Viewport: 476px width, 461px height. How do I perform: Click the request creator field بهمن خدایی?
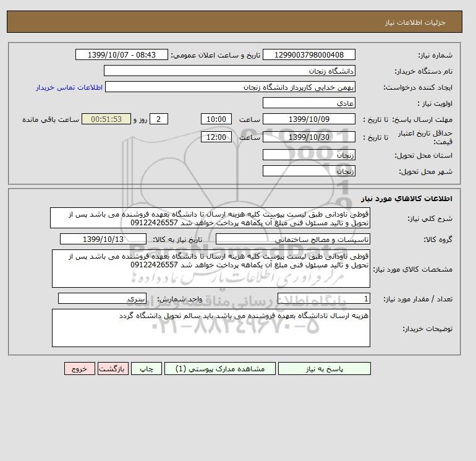click(230, 87)
